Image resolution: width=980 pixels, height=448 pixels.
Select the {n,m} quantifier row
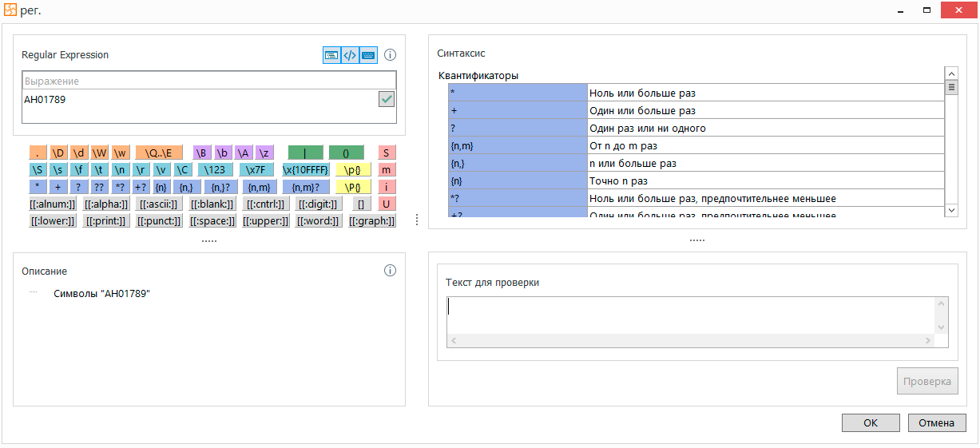(x=518, y=146)
